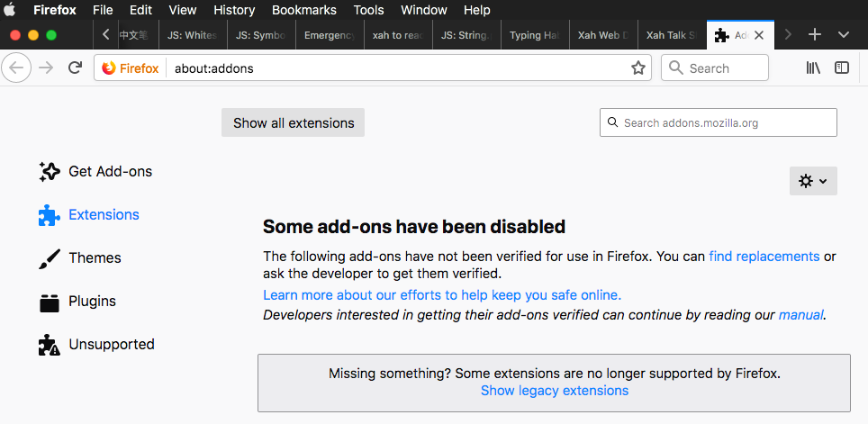Viewport: 868px width, 424px height.
Task: Toggle the sidebar view icon
Action: click(841, 68)
